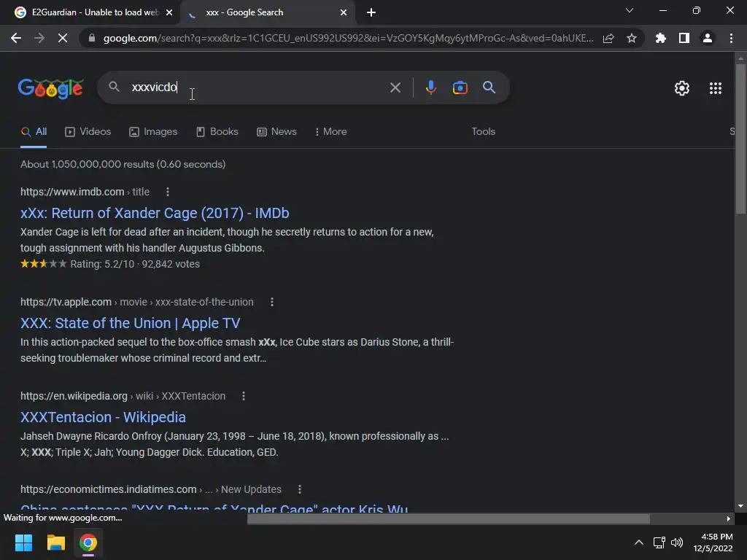Open the network icon in the tray
This screenshot has height=560, width=747.
pos(659,542)
